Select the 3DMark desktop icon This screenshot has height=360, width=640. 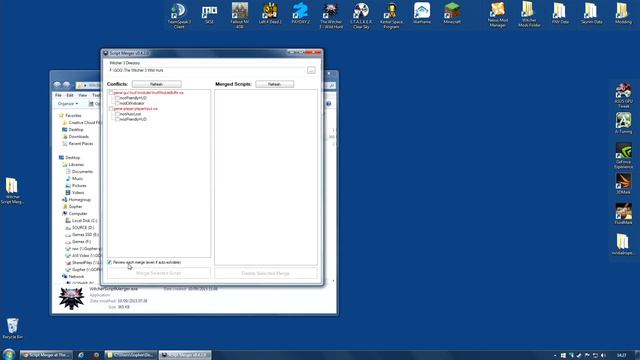(623, 184)
